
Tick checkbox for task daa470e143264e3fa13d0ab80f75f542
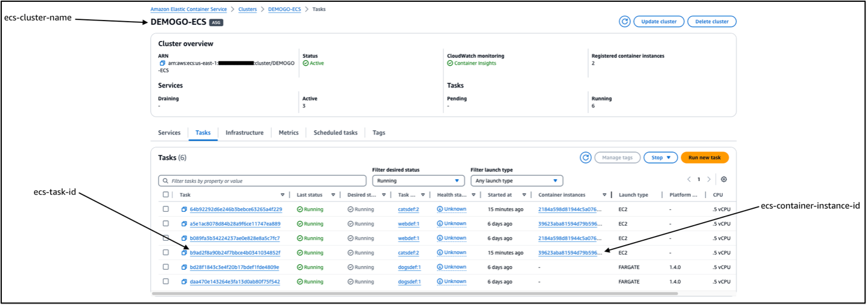(166, 281)
